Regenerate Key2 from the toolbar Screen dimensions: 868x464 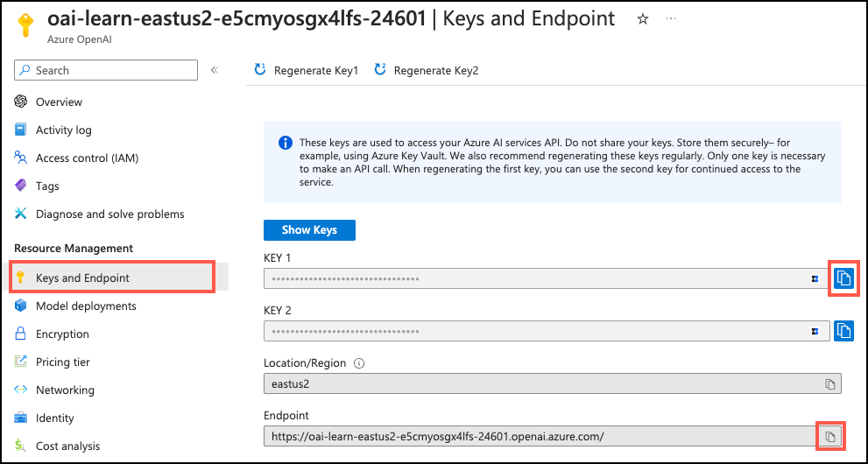tap(426, 70)
